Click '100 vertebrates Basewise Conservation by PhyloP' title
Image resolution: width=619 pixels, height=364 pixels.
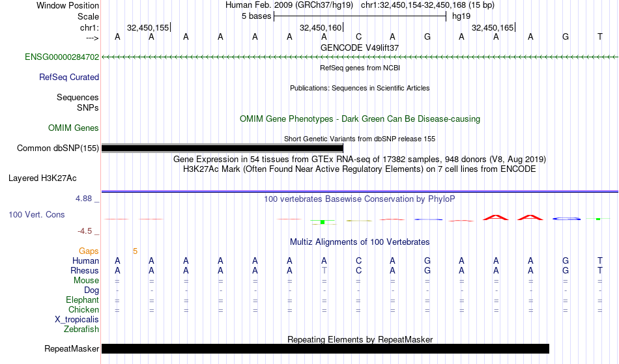tap(360, 199)
